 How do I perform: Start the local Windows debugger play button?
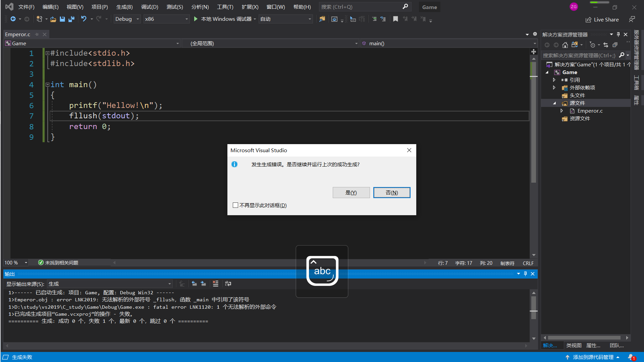click(196, 19)
